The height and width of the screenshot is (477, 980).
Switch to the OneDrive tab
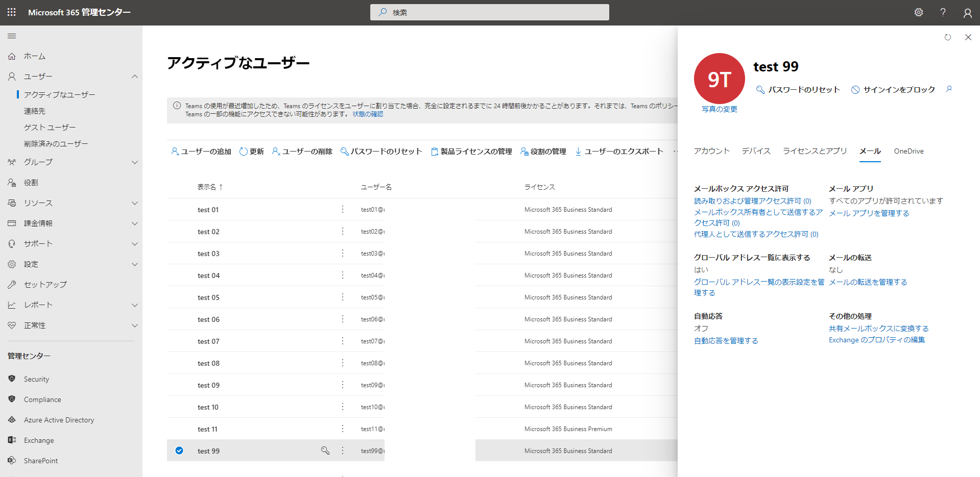pyautogui.click(x=909, y=151)
